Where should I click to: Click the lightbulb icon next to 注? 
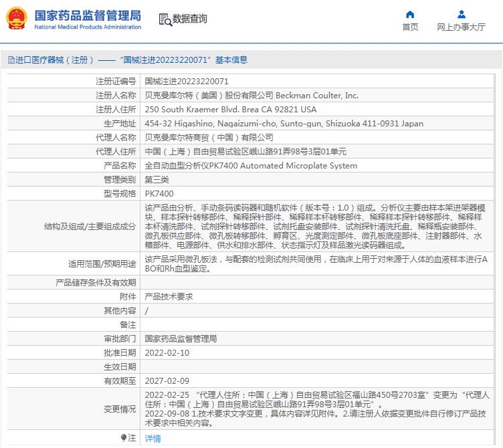[x=124, y=437]
